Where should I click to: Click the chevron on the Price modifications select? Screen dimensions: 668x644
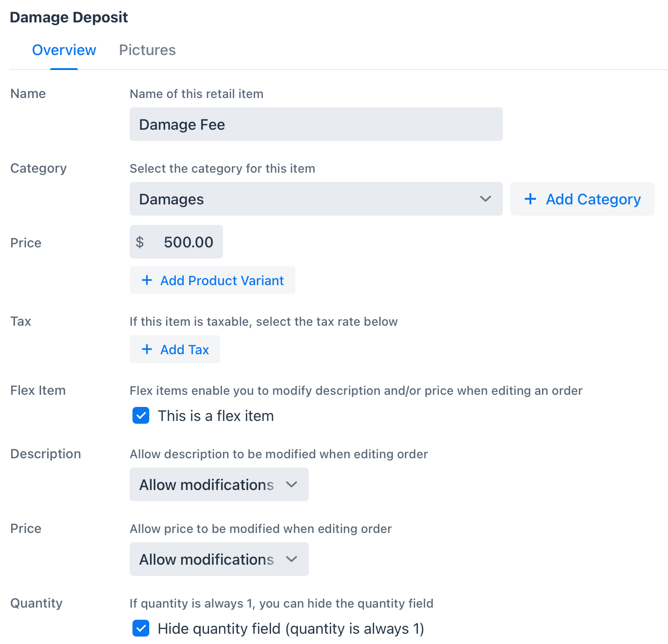pyautogui.click(x=292, y=559)
